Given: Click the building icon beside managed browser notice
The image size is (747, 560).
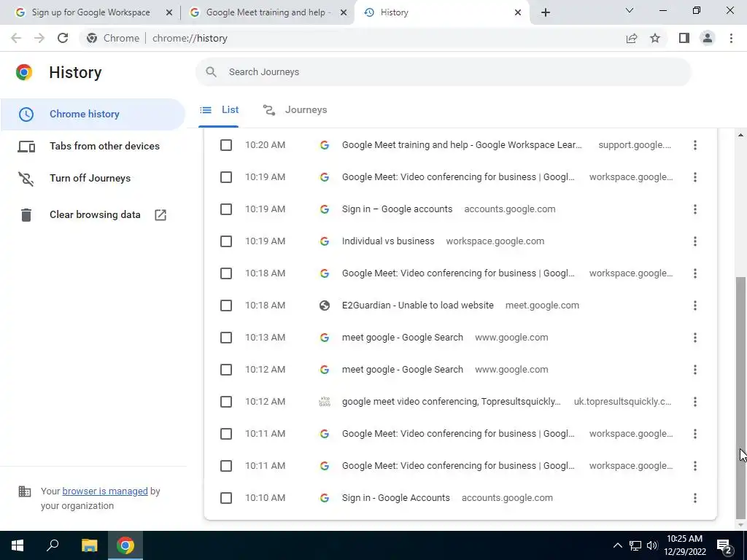Looking at the screenshot, I should [x=25, y=491].
